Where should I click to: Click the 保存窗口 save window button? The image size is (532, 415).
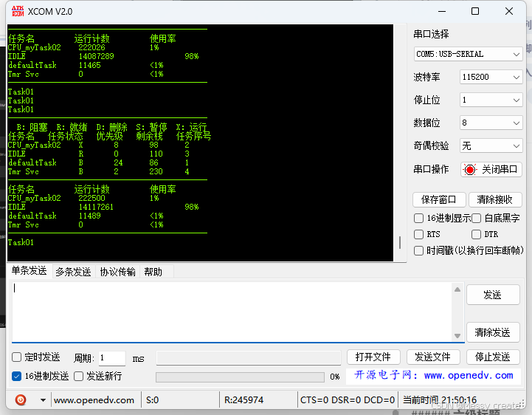pyautogui.click(x=439, y=199)
